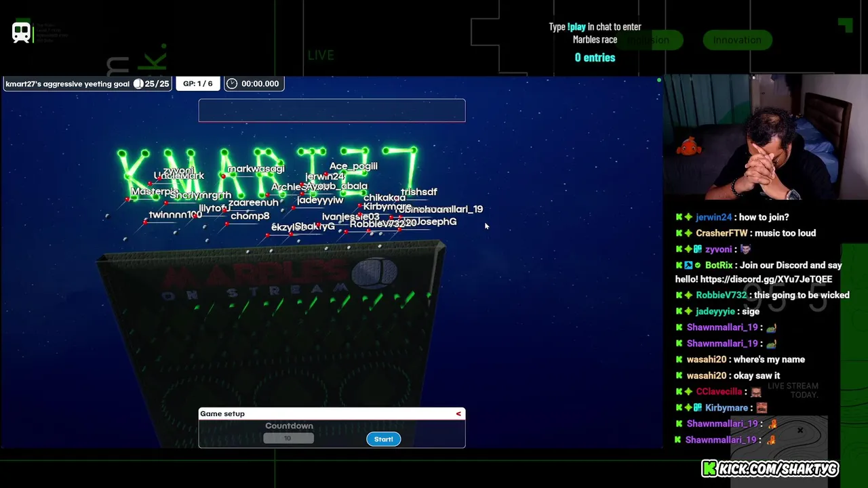Click the '!play' command text in the overlay

tap(576, 27)
